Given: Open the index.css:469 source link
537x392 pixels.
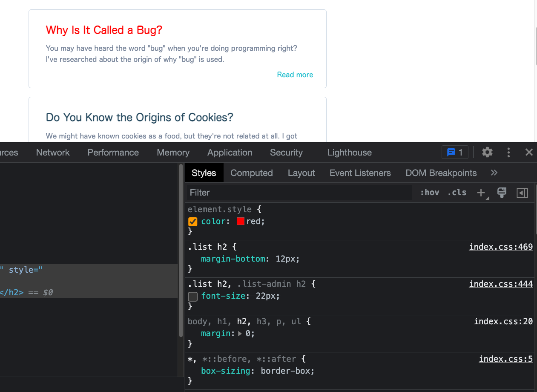Looking at the screenshot, I should (501, 247).
